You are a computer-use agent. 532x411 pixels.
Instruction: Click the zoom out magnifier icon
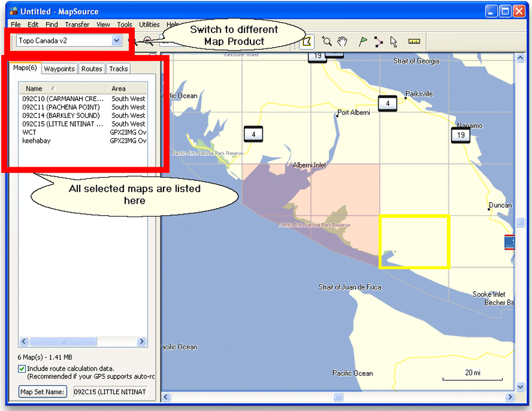(148, 41)
